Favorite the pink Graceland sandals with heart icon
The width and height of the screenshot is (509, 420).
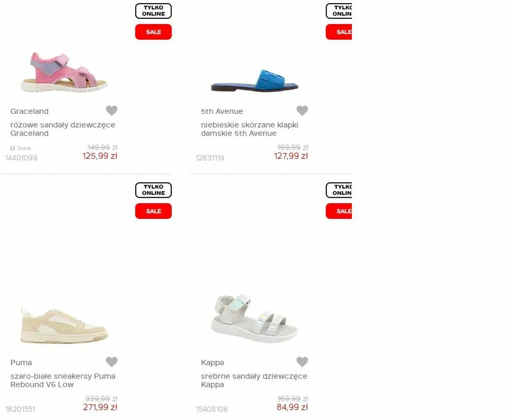pos(112,110)
